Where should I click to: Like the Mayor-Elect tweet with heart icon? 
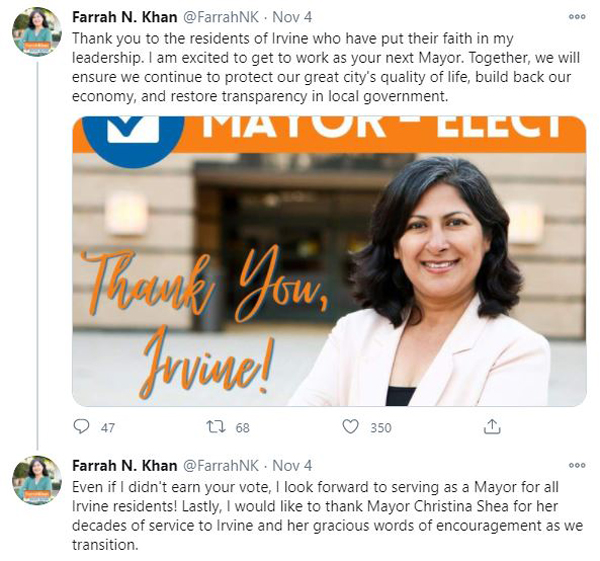click(x=350, y=426)
